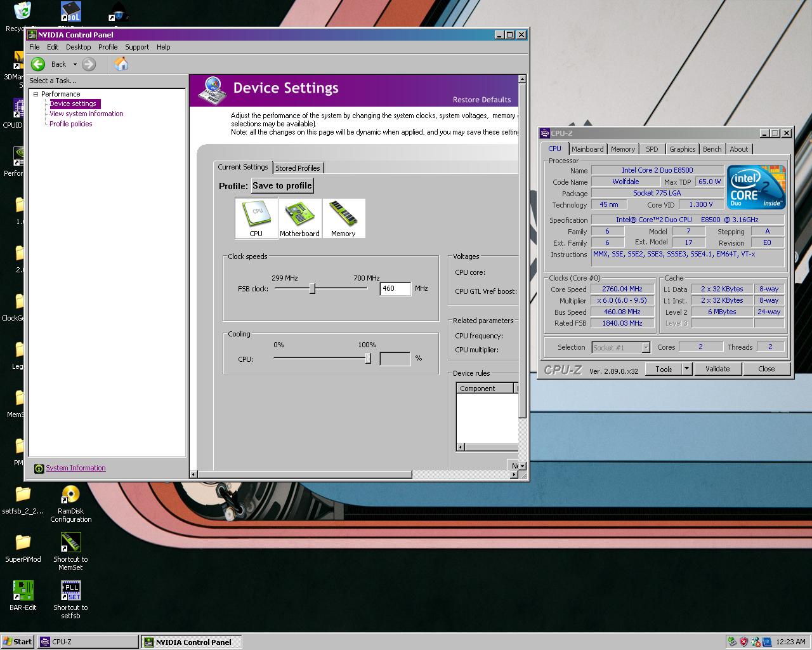The width and height of the screenshot is (812, 650).
Task: Click the FSB clock slider thumb
Action: click(312, 289)
